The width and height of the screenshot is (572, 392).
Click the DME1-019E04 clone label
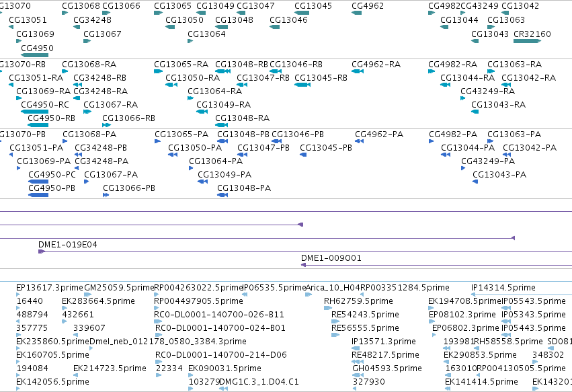(68, 245)
